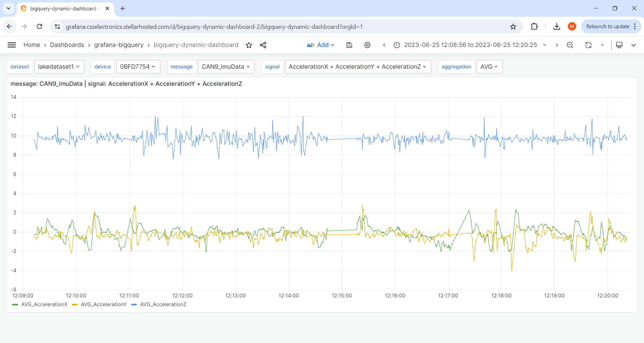
Task: Click the AVG_AccelerationY yellow color swatch
Action: 74,304
